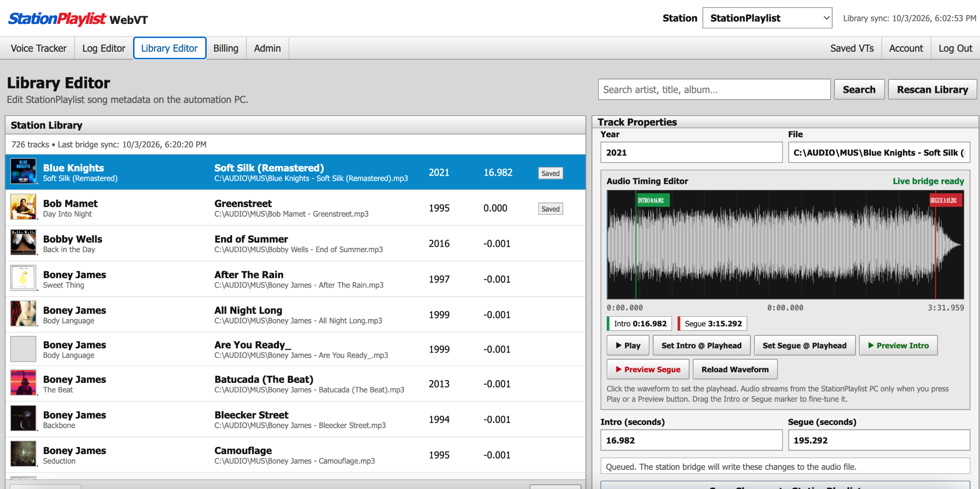
Task: Click the Live bridge ready status
Action: click(928, 181)
